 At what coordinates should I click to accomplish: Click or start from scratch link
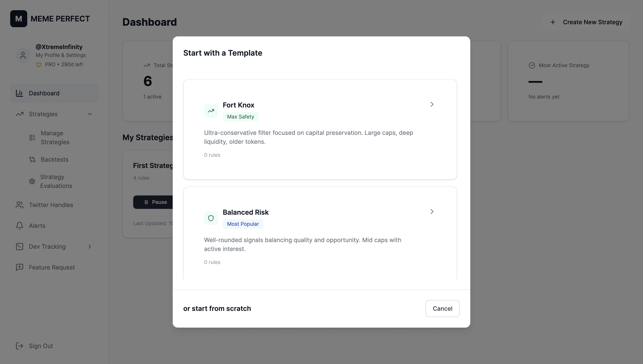click(217, 309)
